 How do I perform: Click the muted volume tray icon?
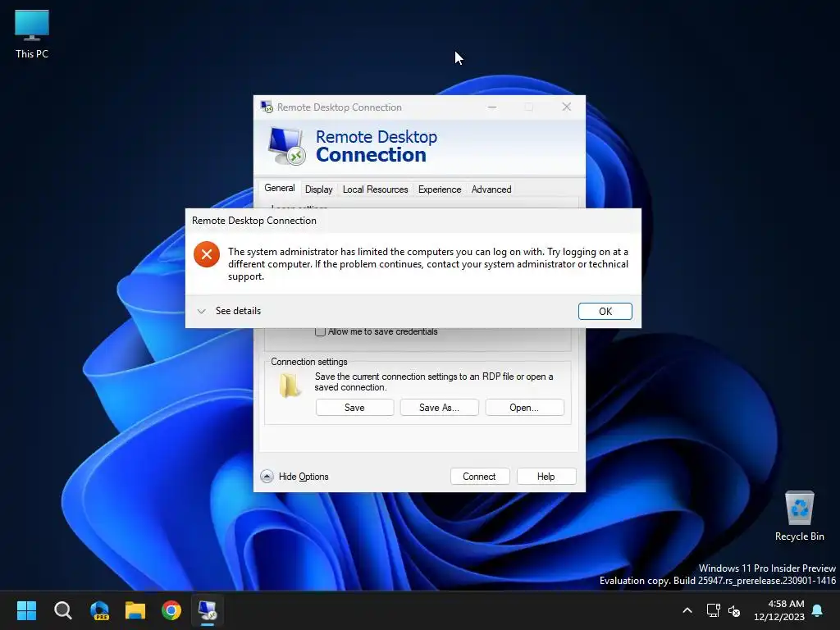[734, 610]
